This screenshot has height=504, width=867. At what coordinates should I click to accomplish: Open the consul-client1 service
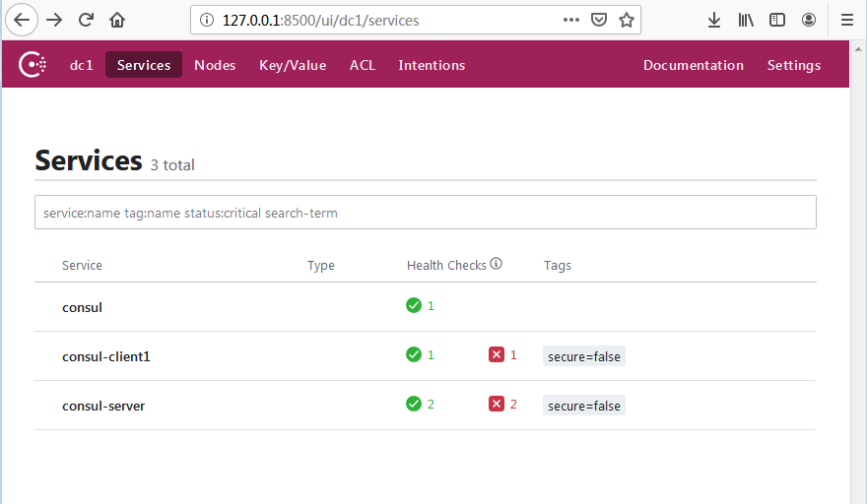[x=426, y=356]
